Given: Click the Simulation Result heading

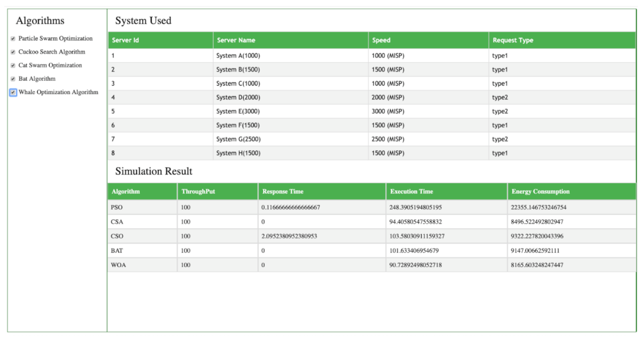Looking at the screenshot, I should point(154,171).
